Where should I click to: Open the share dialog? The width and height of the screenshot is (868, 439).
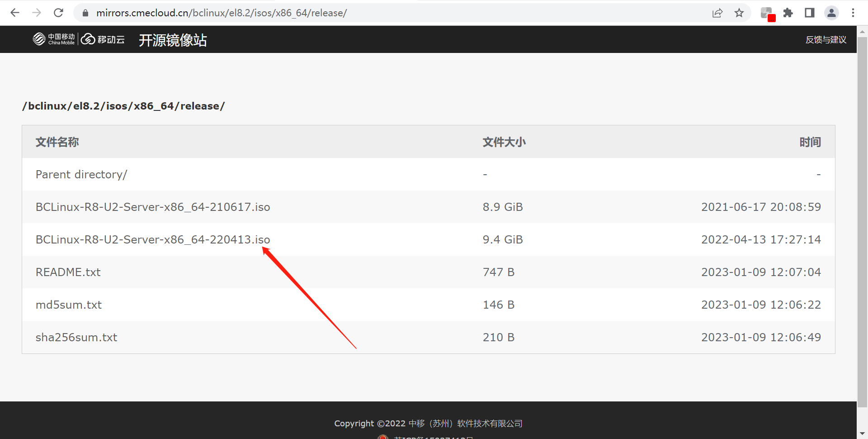[717, 13]
